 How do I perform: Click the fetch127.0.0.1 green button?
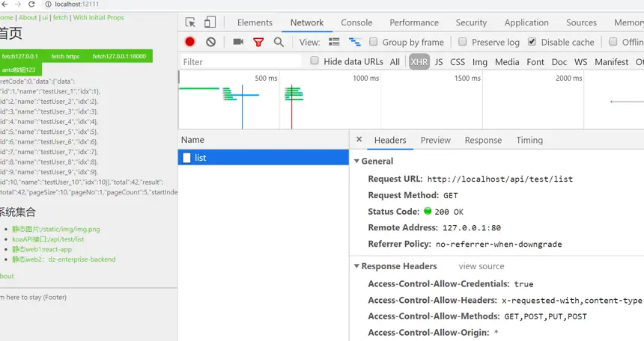(x=20, y=56)
